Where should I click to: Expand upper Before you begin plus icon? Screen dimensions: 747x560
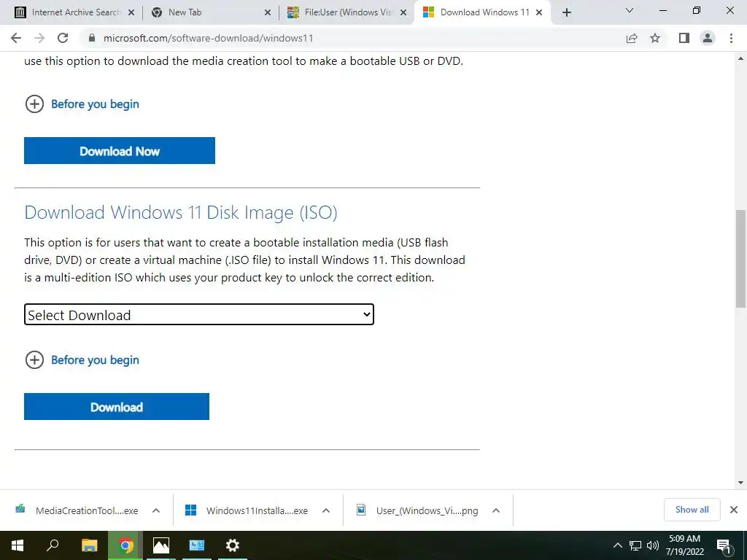coord(34,104)
